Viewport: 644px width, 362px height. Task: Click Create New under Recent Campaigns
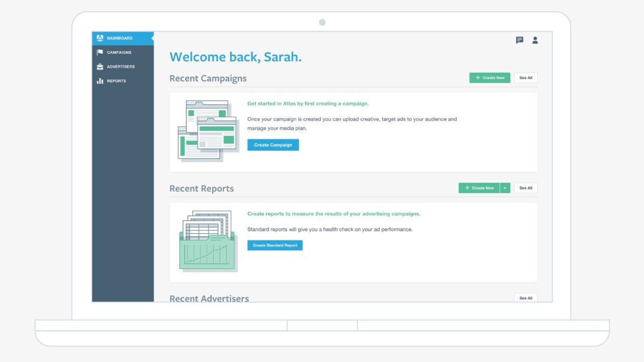[490, 78]
